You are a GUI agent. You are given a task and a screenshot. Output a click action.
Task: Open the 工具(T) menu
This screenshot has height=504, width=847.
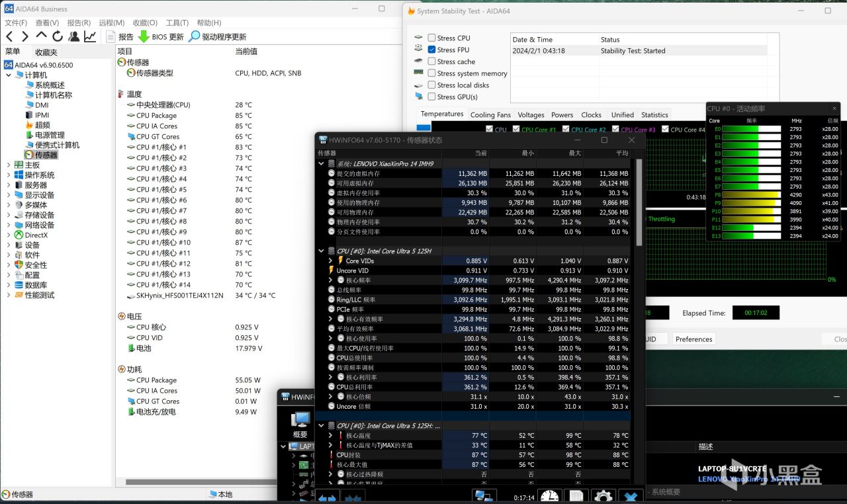click(x=177, y=22)
